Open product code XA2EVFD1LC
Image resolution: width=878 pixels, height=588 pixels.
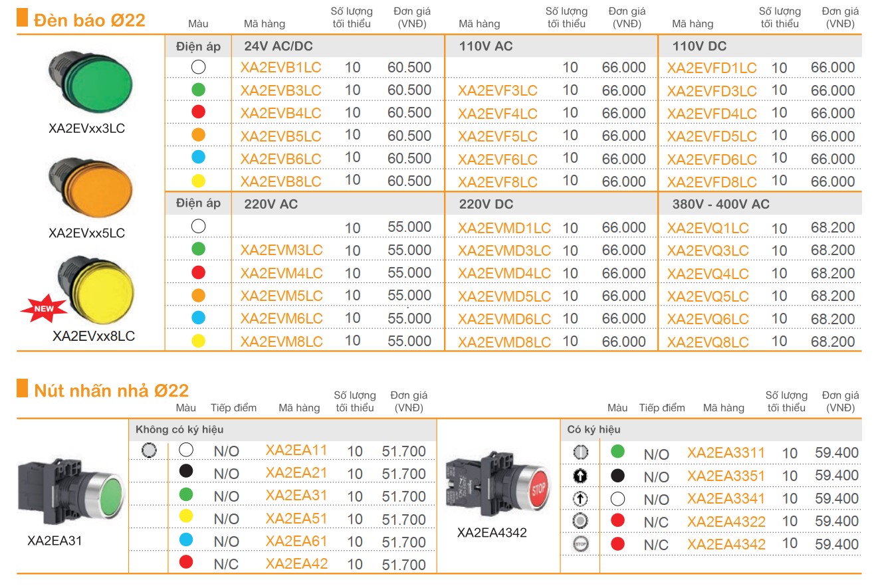[712, 68]
